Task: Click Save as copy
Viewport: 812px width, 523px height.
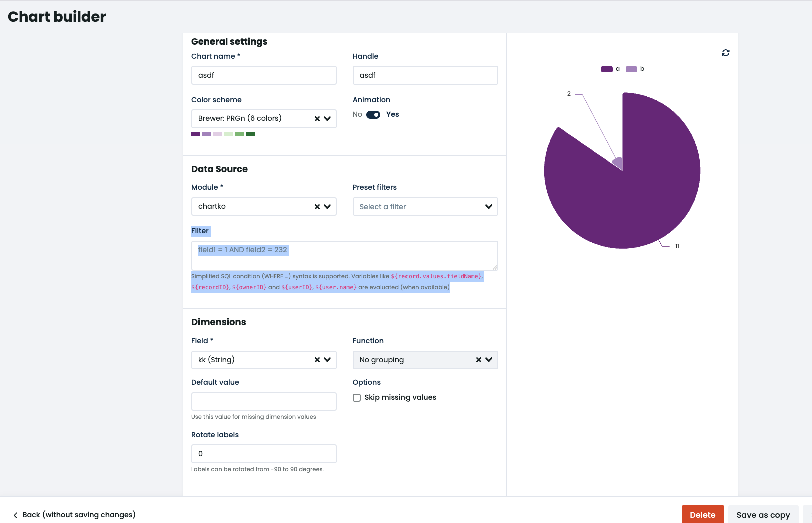Action: 763,515
